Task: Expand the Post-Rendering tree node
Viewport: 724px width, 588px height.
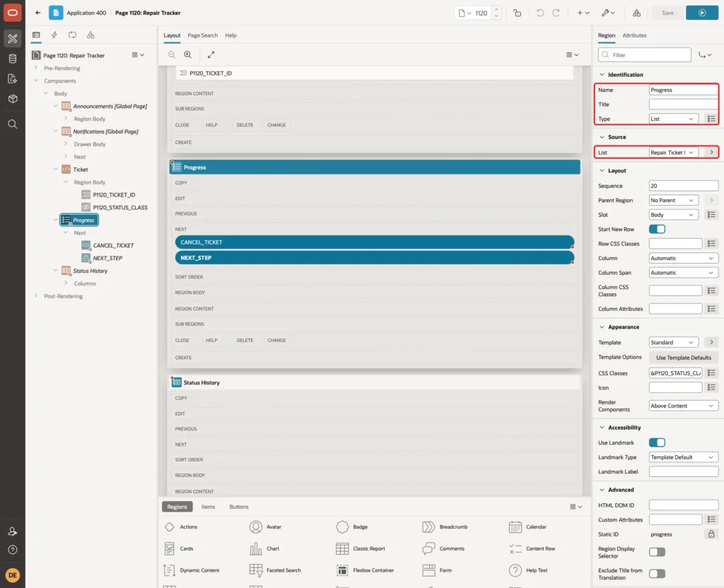Action: (35, 296)
